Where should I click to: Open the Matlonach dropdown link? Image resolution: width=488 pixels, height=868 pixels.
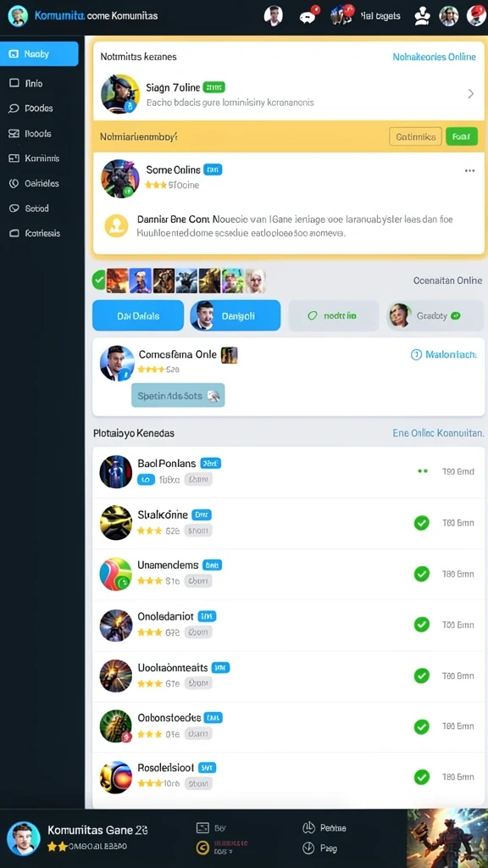444,355
